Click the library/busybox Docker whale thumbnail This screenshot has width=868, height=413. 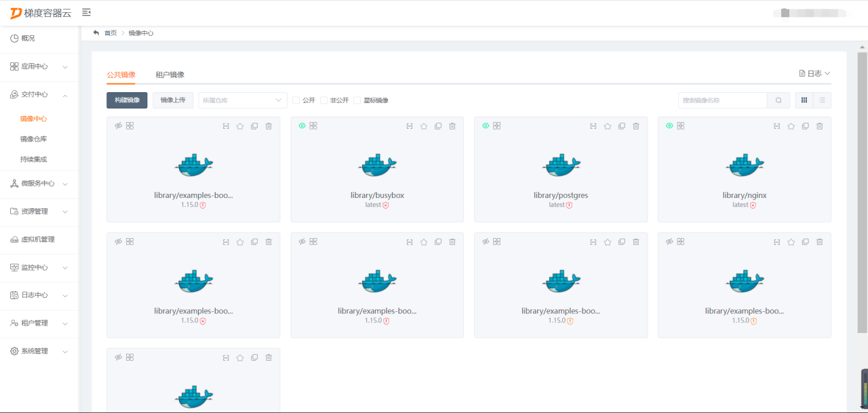(377, 165)
